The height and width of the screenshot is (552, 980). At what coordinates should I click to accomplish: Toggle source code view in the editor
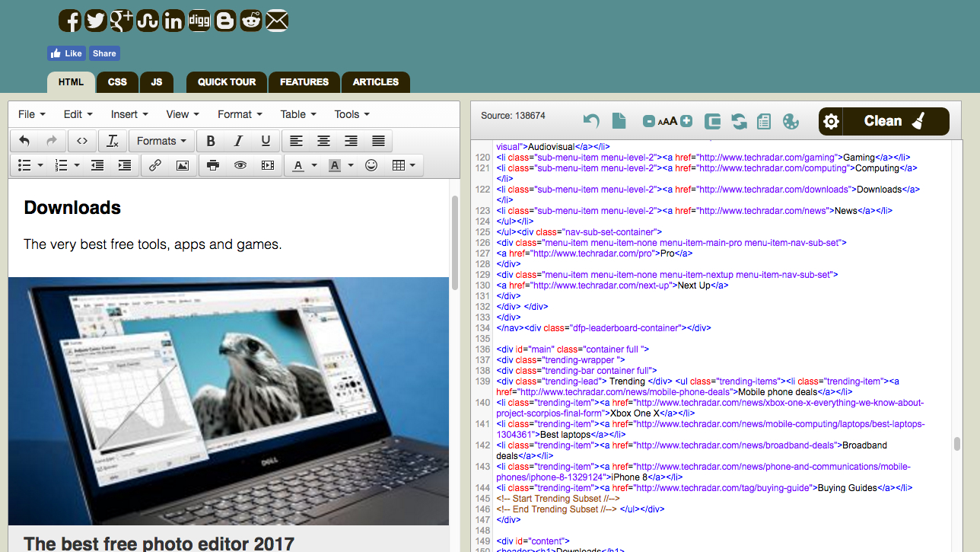click(82, 141)
